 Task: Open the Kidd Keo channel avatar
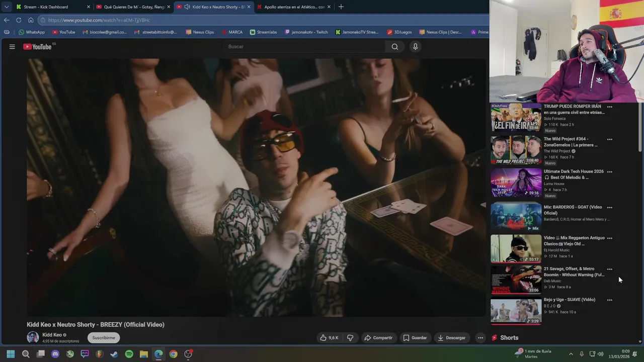33,337
